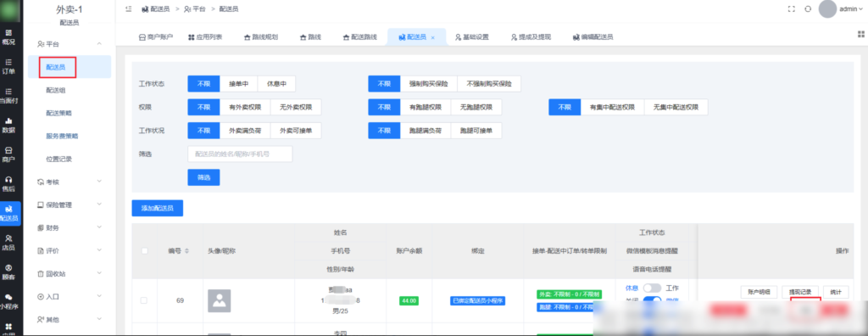
Task: Collapse the 平台 sidebar section
Action: click(x=99, y=43)
